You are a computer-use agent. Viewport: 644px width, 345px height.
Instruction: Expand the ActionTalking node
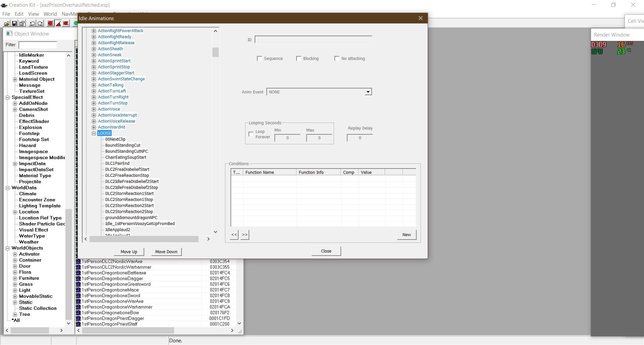pyautogui.click(x=94, y=85)
